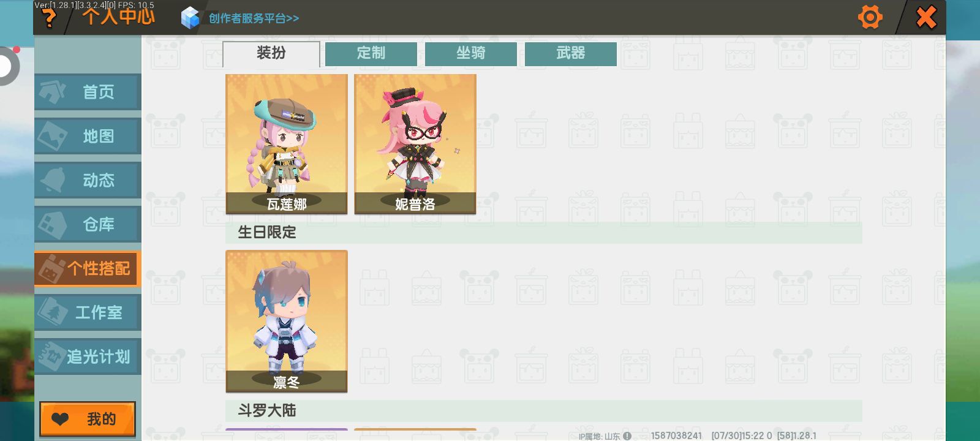This screenshot has height=441, width=980.
Task: Open settings with the orange gear icon
Action: (870, 17)
